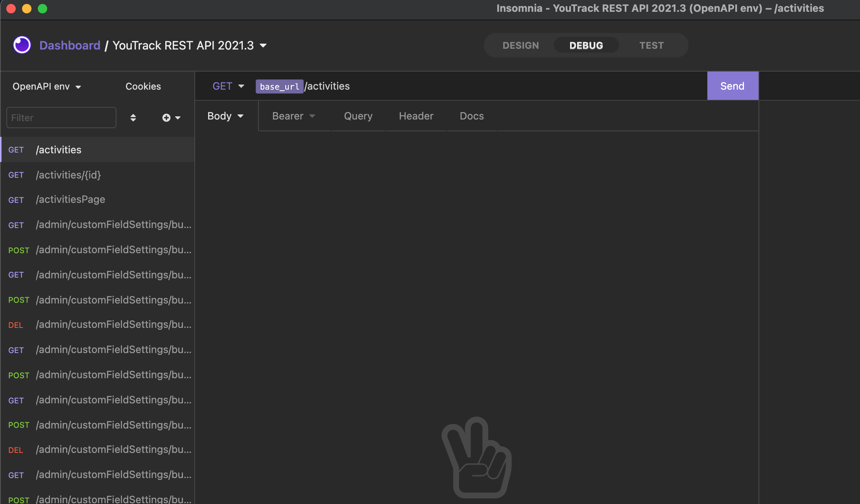This screenshot has width=860, height=504.
Task: Click the Insomnia logo icon
Action: point(22,45)
